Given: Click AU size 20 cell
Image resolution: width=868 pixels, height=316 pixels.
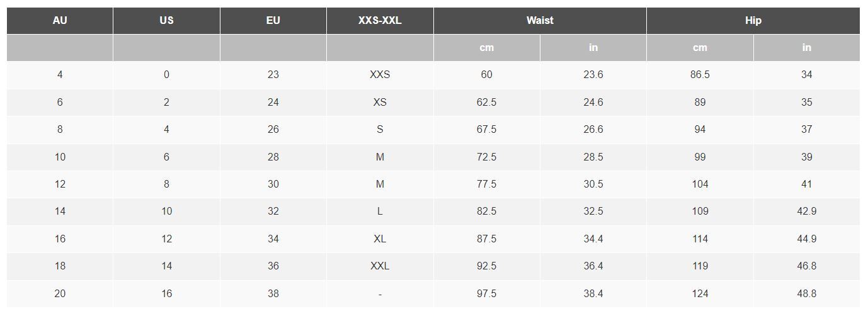Looking at the screenshot, I should pyautogui.click(x=60, y=294).
